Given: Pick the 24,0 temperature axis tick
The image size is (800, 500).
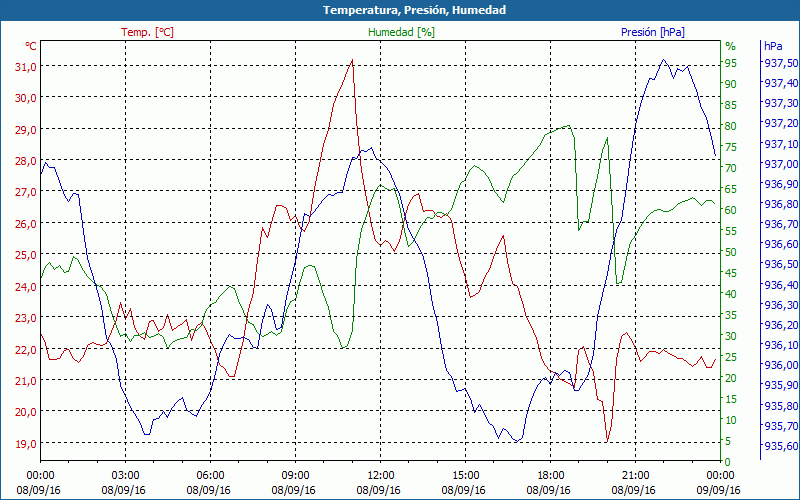Looking at the screenshot, I should [x=26, y=286].
